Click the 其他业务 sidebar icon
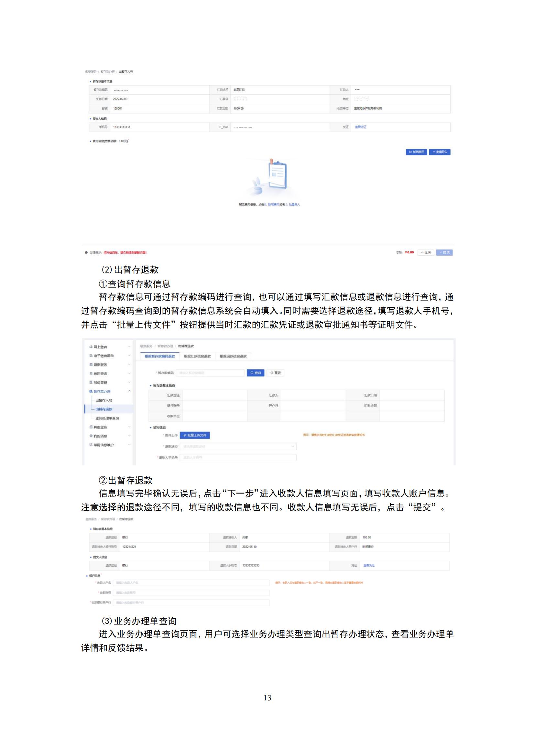Viewport: 535px width, 756px height. (91, 427)
